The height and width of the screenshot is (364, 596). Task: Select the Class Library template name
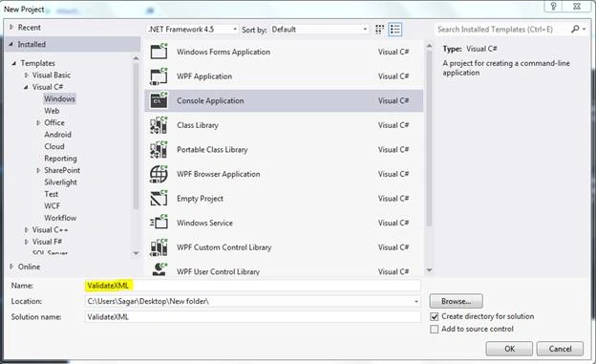click(x=198, y=125)
